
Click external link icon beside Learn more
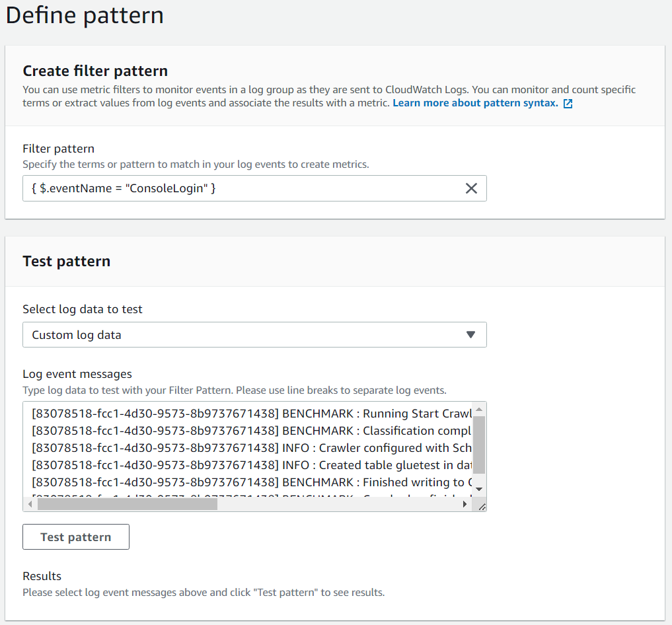point(568,104)
